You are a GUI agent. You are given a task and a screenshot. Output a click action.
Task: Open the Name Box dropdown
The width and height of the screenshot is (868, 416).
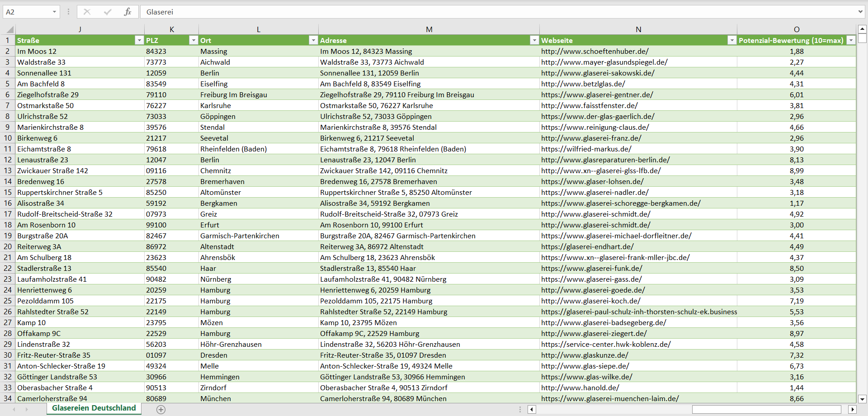[56, 12]
